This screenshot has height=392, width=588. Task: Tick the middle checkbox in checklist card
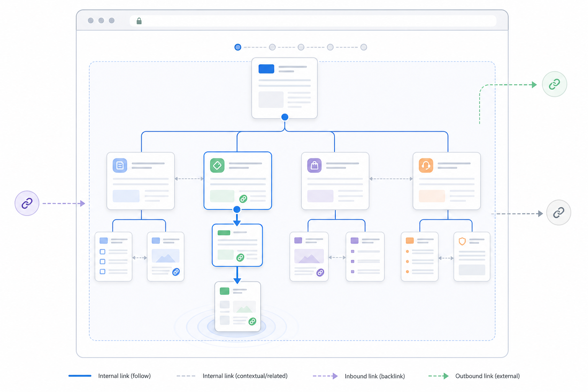(x=102, y=261)
